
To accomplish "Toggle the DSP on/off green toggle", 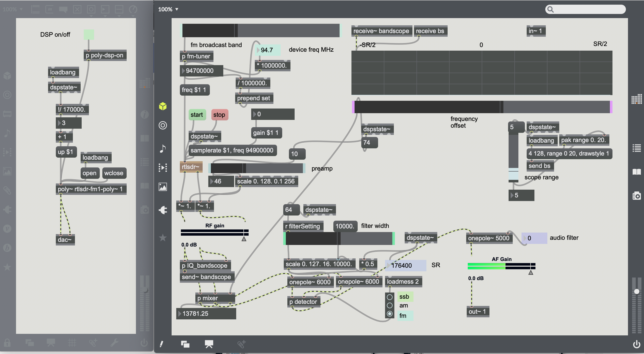I will [89, 35].
